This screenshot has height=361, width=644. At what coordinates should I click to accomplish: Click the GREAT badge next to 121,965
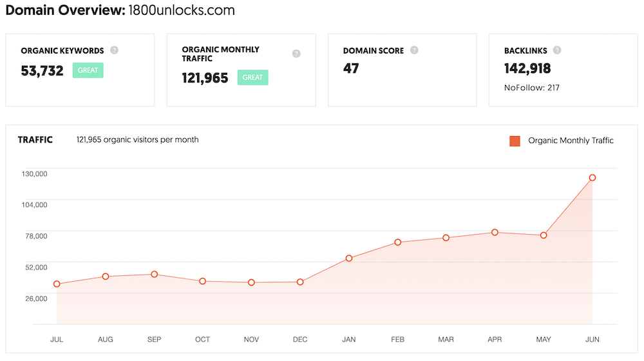(252, 77)
